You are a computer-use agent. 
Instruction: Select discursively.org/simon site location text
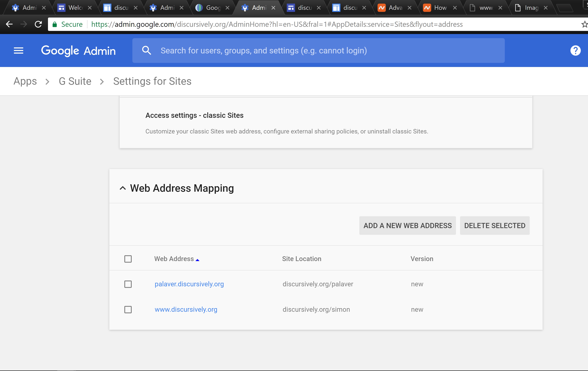[316, 310]
